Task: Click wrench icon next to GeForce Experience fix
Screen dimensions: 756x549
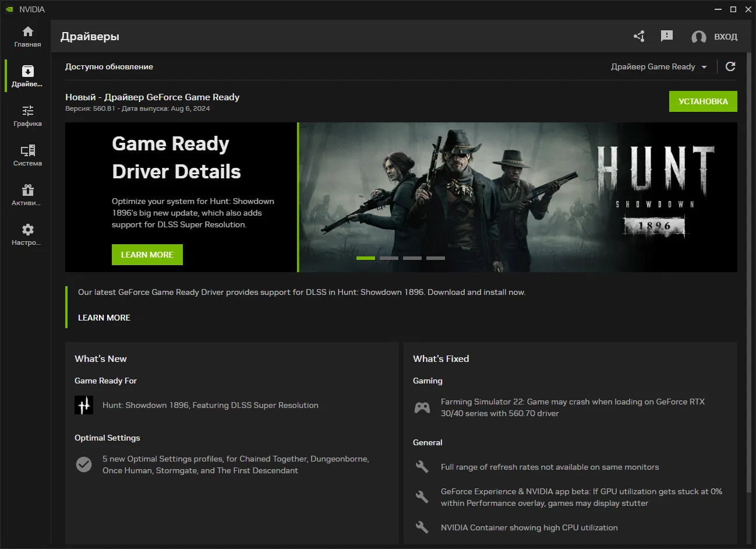Action: (422, 497)
